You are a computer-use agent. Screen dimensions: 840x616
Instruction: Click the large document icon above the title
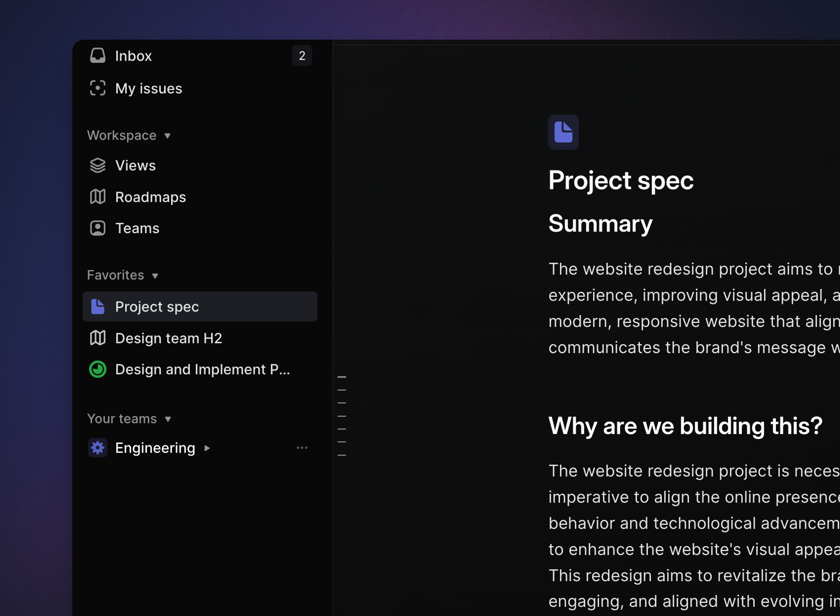pos(563,132)
